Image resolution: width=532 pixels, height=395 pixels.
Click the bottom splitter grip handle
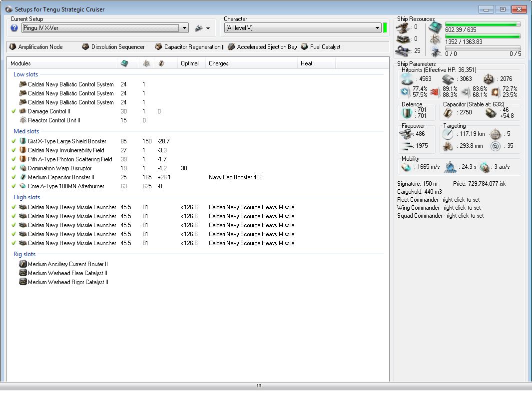pos(259,386)
